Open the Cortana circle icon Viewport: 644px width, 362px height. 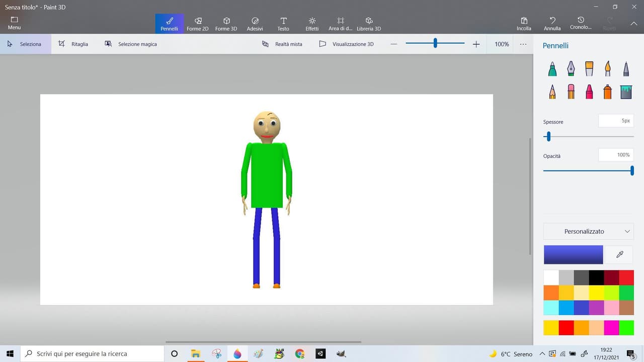tap(174, 354)
